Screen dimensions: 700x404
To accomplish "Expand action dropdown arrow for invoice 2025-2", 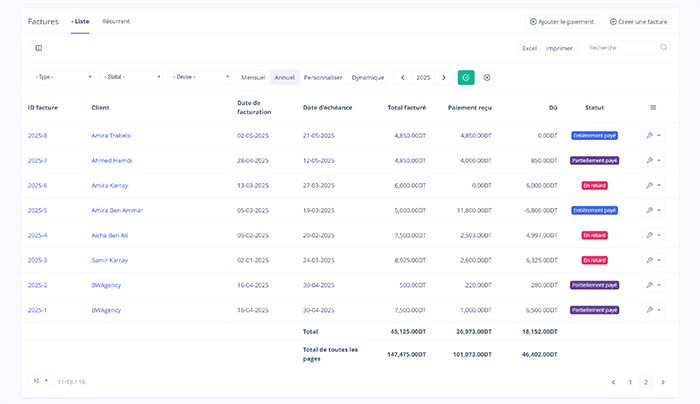I will (659, 285).
